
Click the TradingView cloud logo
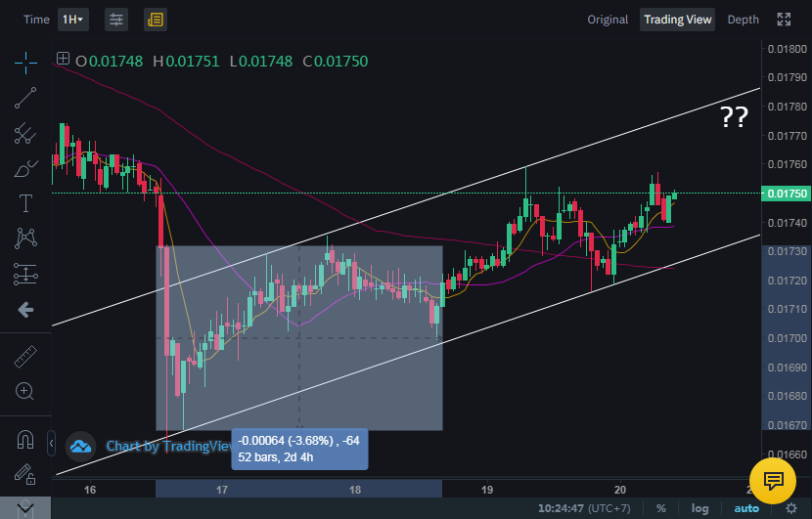(81, 446)
